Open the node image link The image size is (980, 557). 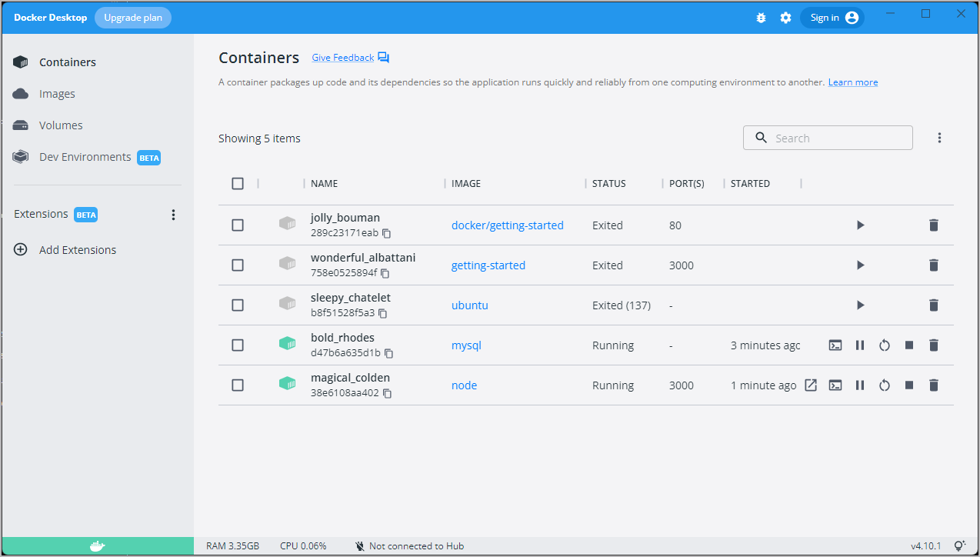tap(465, 385)
